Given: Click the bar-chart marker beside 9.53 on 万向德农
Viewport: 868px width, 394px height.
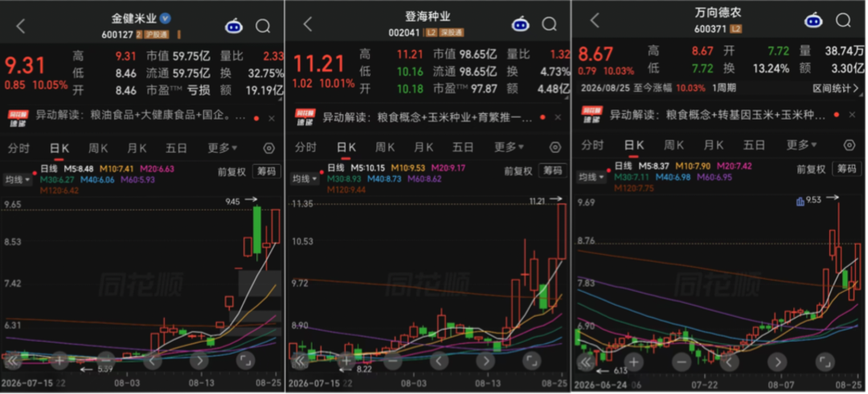Looking at the screenshot, I should tap(800, 202).
